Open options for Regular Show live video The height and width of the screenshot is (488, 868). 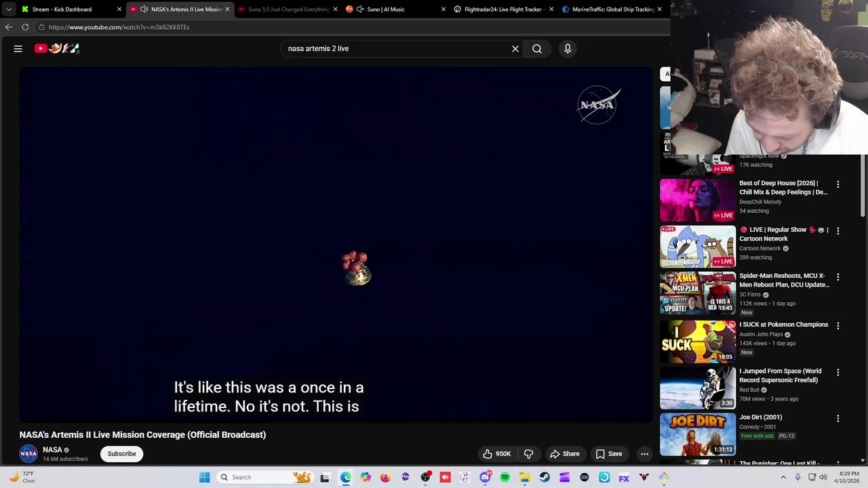838,231
